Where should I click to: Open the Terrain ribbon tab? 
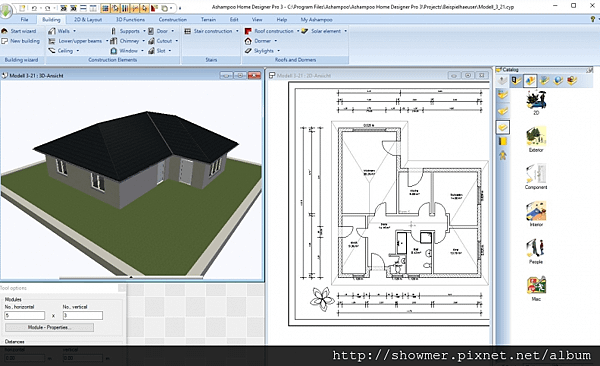208,20
